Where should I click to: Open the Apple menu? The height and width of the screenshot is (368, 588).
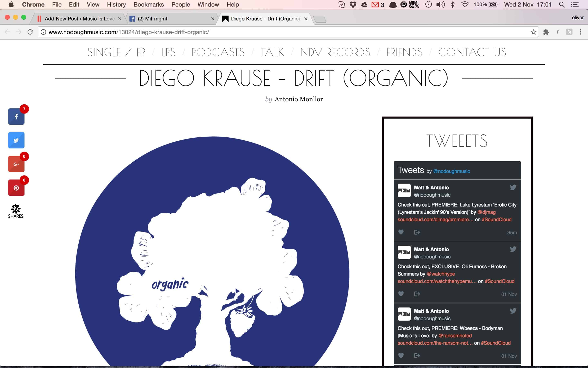pyautogui.click(x=11, y=4)
